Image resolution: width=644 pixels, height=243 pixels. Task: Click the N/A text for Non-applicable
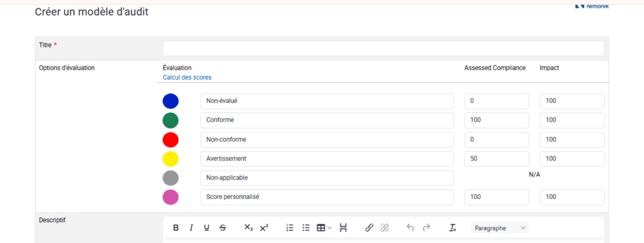pos(535,175)
